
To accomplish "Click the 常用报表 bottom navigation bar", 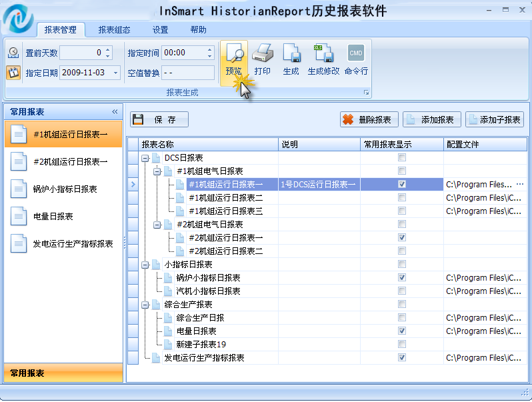I will [x=63, y=373].
